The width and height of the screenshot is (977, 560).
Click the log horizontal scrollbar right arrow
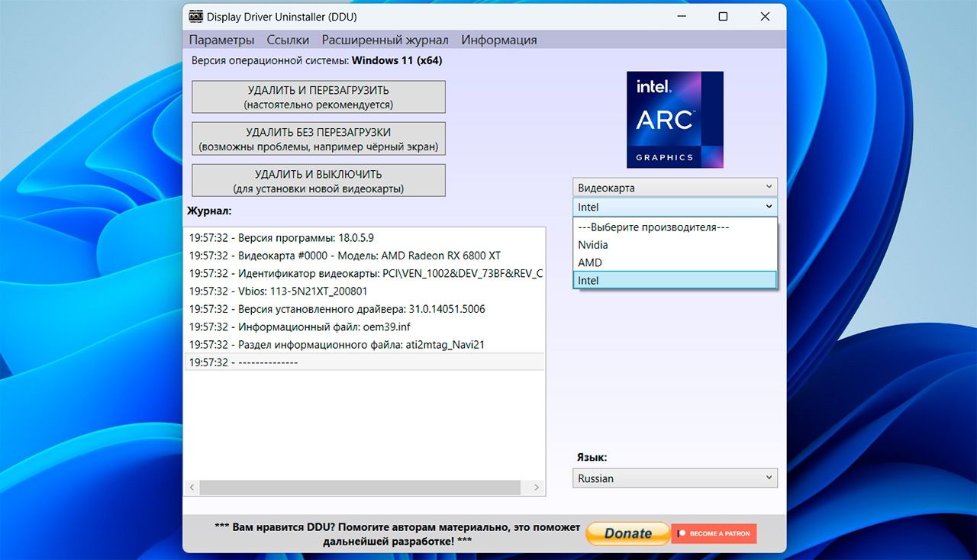(x=537, y=488)
